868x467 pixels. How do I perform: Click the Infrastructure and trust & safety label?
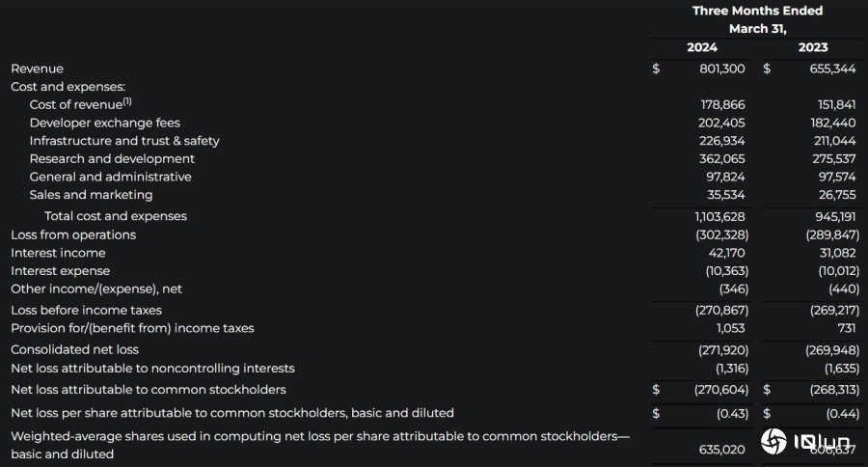[124, 141]
